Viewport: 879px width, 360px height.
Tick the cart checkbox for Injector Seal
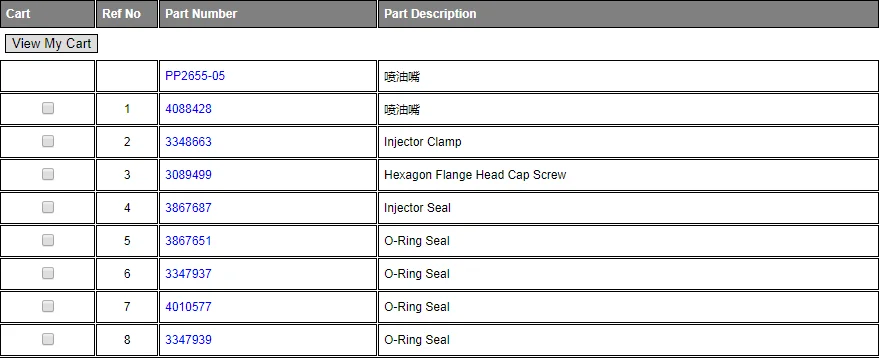[x=48, y=207]
